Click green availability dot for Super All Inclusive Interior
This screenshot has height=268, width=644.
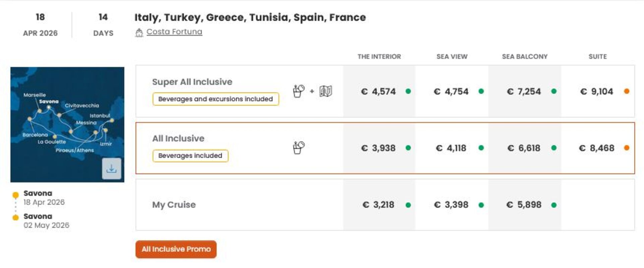408,91
